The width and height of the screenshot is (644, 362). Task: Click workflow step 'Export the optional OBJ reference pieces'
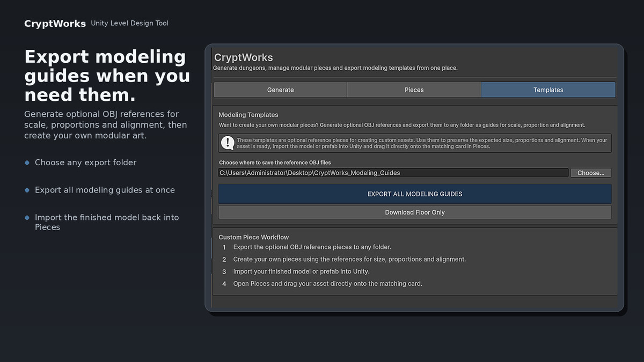tap(312, 247)
